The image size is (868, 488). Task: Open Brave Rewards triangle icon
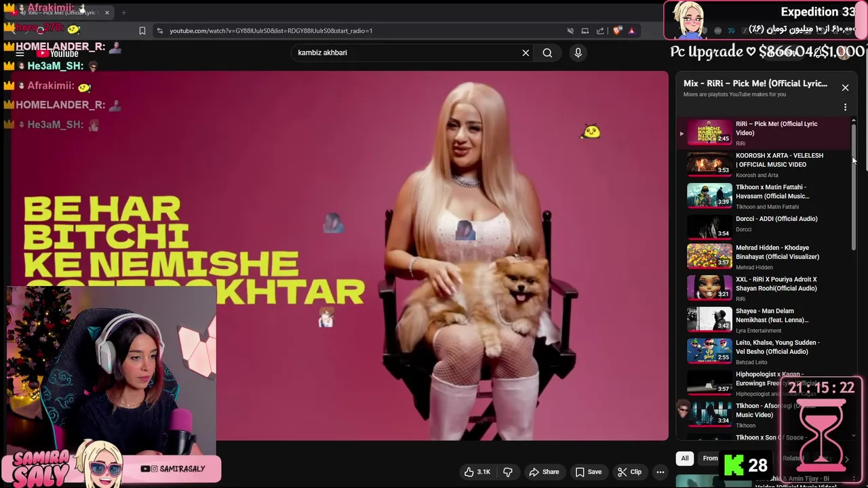(631, 30)
